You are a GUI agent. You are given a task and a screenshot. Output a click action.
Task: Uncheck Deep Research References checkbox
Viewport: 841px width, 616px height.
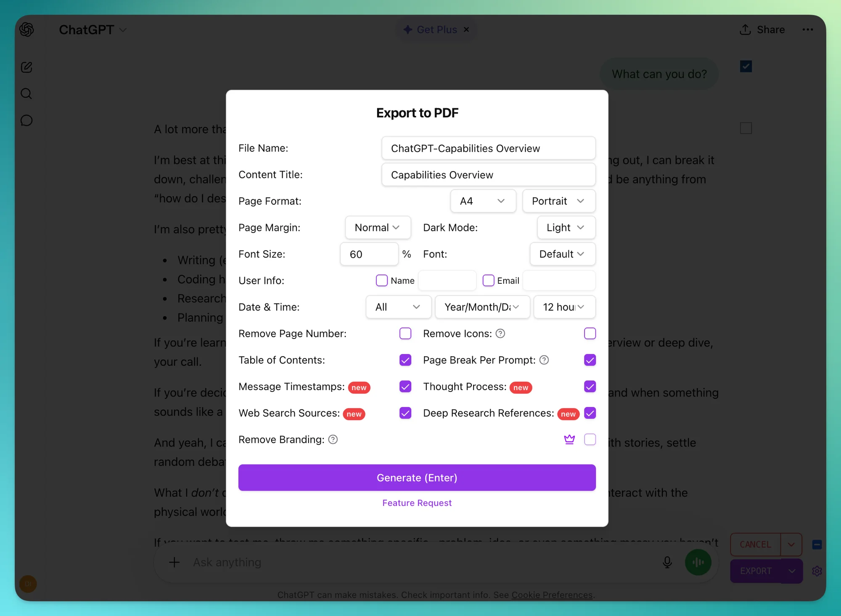pyautogui.click(x=590, y=413)
